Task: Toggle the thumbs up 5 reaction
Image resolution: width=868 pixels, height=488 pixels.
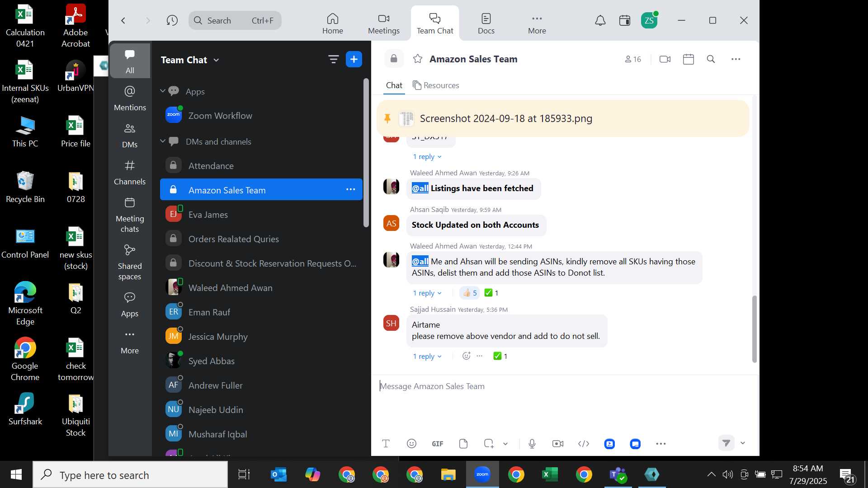Action: [470, 293]
